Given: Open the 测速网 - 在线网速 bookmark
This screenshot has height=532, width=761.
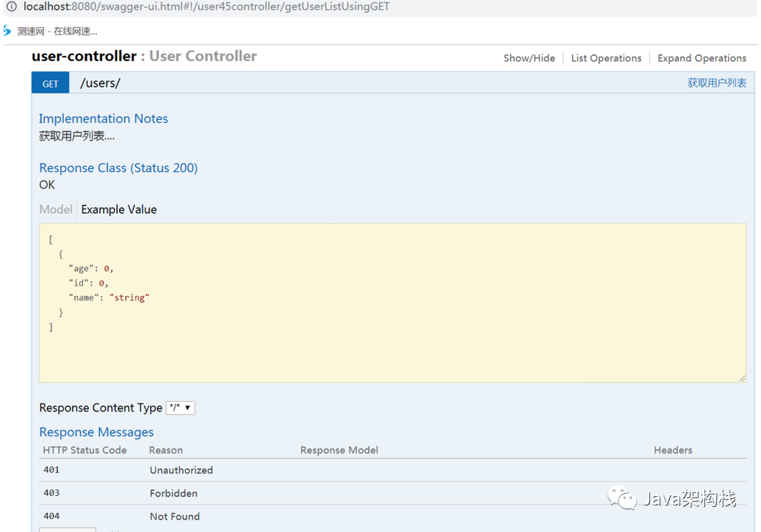Looking at the screenshot, I should (x=57, y=32).
